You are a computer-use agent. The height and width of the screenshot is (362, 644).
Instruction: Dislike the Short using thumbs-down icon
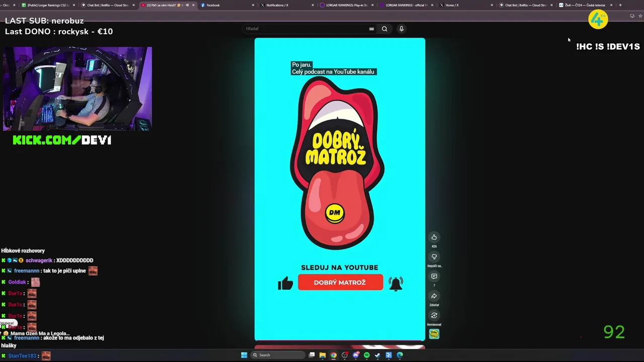click(x=434, y=257)
